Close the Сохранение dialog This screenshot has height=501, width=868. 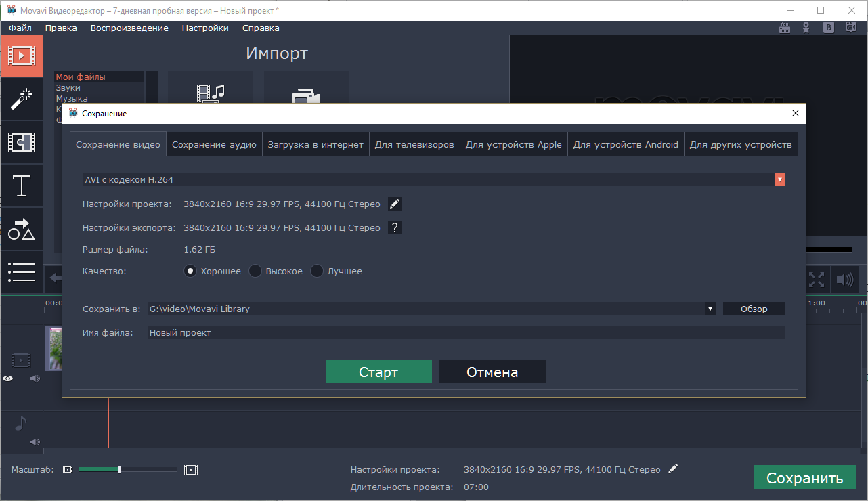[x=795, y=113]
